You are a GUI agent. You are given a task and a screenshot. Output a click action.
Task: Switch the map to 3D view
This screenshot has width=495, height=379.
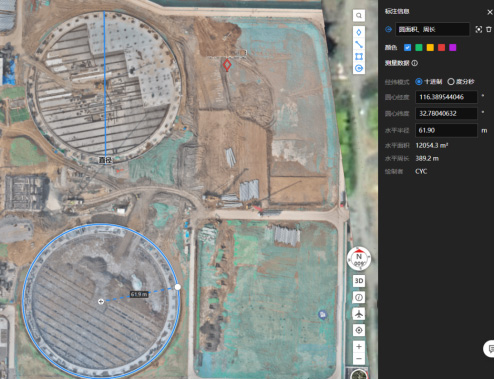359,281
